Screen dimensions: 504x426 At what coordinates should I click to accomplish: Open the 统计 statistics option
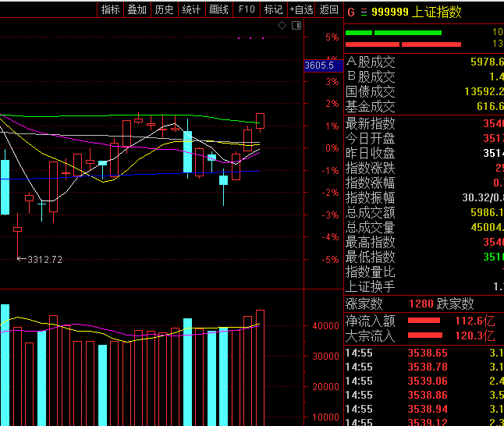[x=191, y=9]
